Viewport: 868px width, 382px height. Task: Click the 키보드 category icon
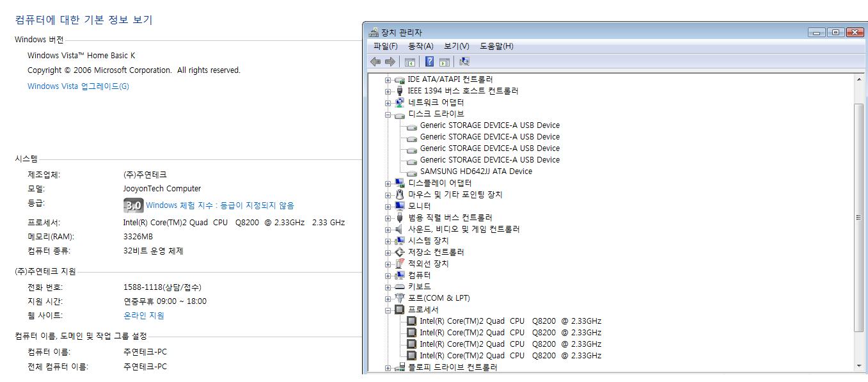[400, 287]
